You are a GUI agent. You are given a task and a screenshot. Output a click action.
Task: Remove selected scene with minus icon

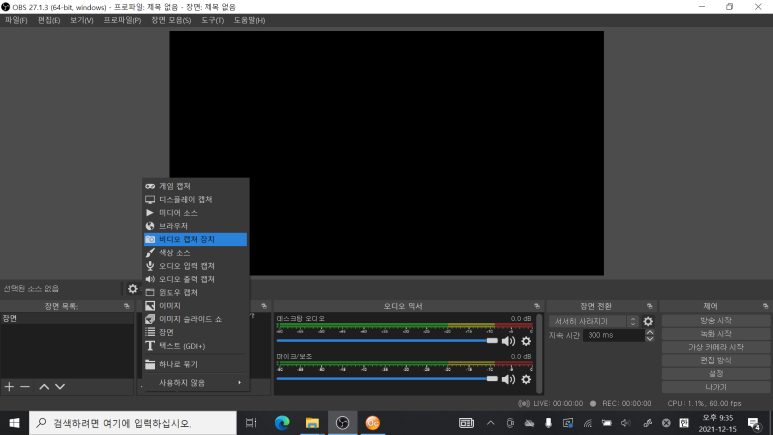point(25,387)
